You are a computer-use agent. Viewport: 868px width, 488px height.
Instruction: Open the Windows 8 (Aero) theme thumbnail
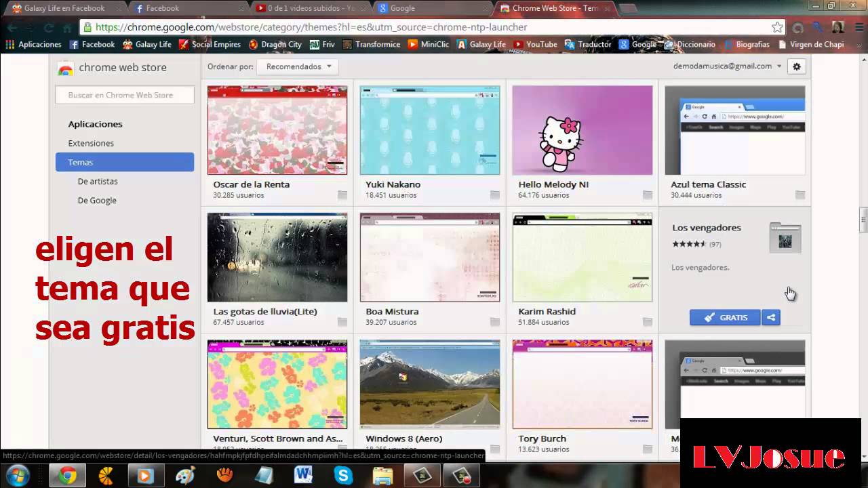pyautogui.click(x=430, y=384)
